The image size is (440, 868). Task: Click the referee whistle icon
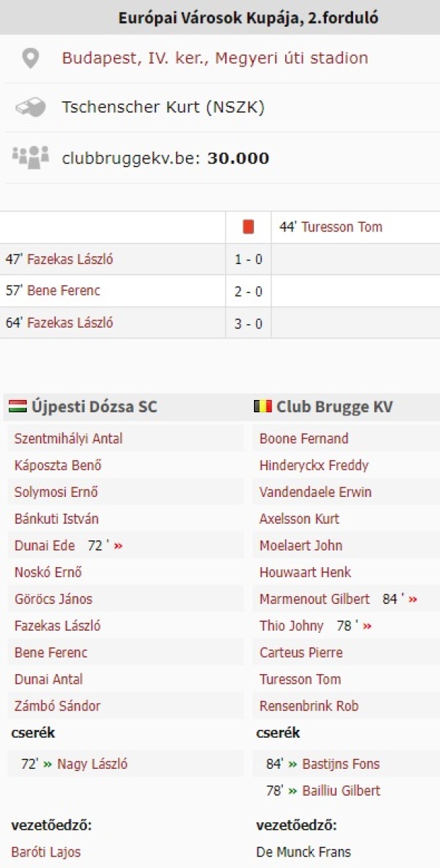30,108
